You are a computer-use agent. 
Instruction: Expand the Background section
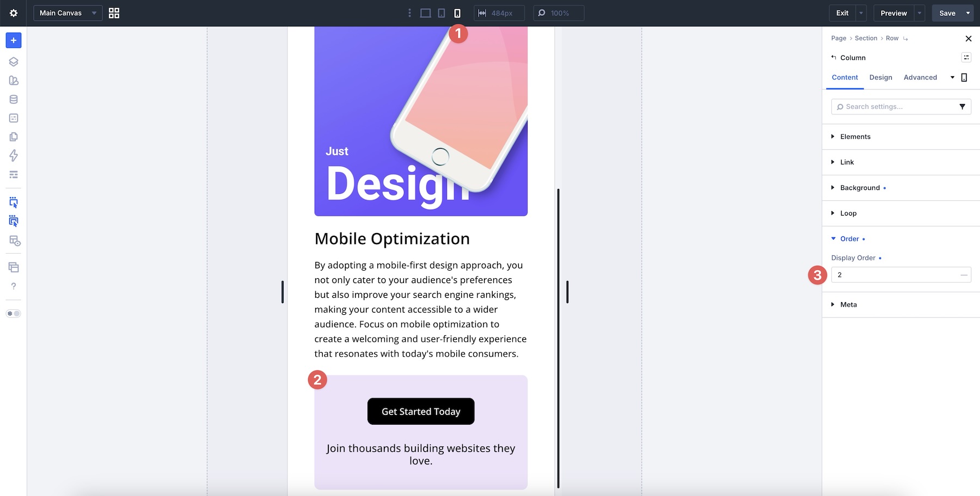click(901, 188)
